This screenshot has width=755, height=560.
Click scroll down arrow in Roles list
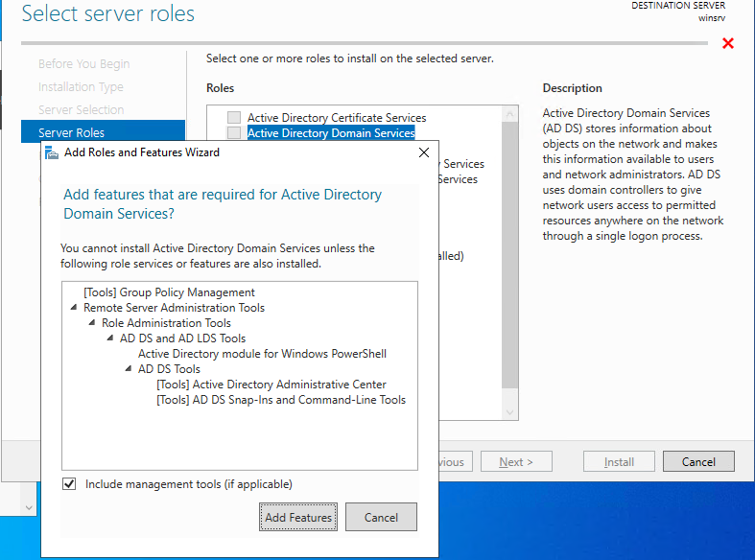coord(510,412)
